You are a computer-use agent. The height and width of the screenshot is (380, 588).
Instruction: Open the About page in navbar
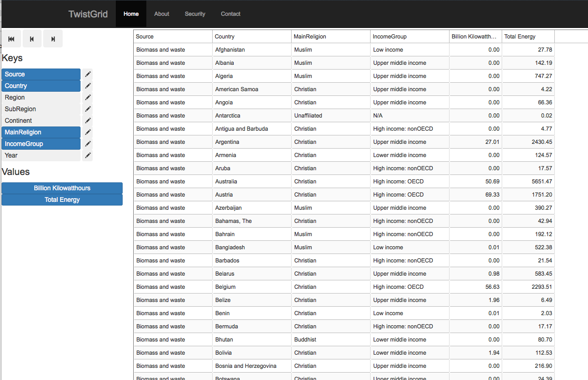tap(162, 14)
